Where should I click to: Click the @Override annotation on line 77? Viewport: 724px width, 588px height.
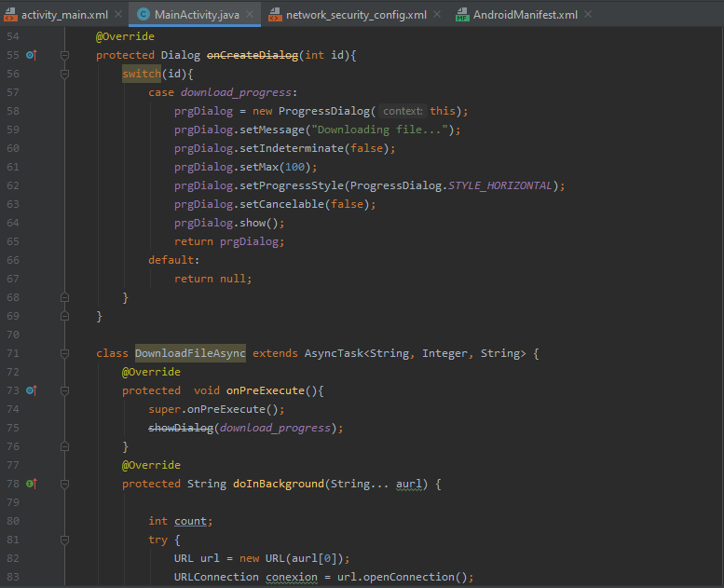tap(151, 465)
